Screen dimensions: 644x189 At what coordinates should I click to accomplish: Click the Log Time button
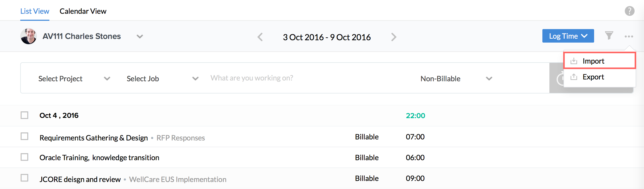coord(568,36)
